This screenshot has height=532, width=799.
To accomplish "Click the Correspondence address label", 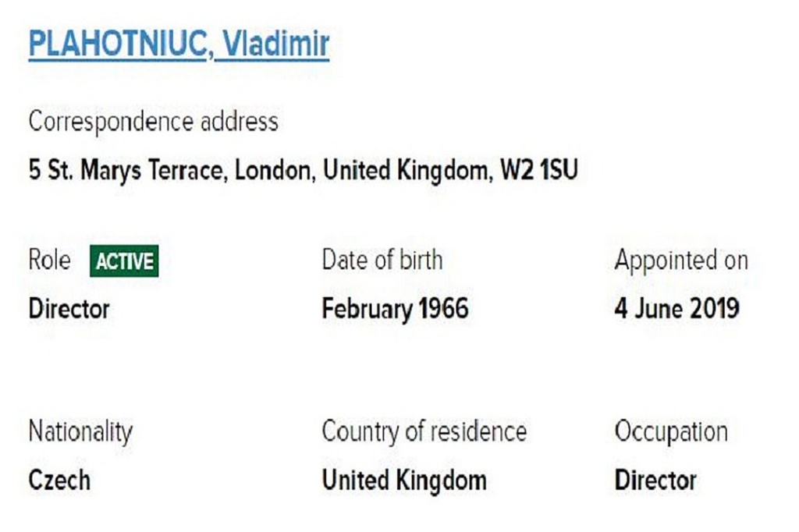I will [x=153, y=122].
